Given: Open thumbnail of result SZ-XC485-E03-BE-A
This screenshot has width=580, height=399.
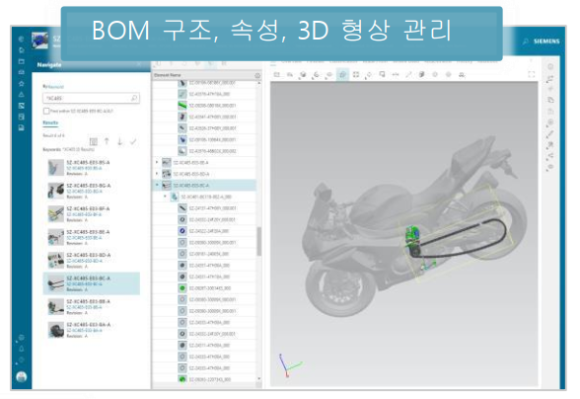Looking at the screenshot, I should pos(56,237).
